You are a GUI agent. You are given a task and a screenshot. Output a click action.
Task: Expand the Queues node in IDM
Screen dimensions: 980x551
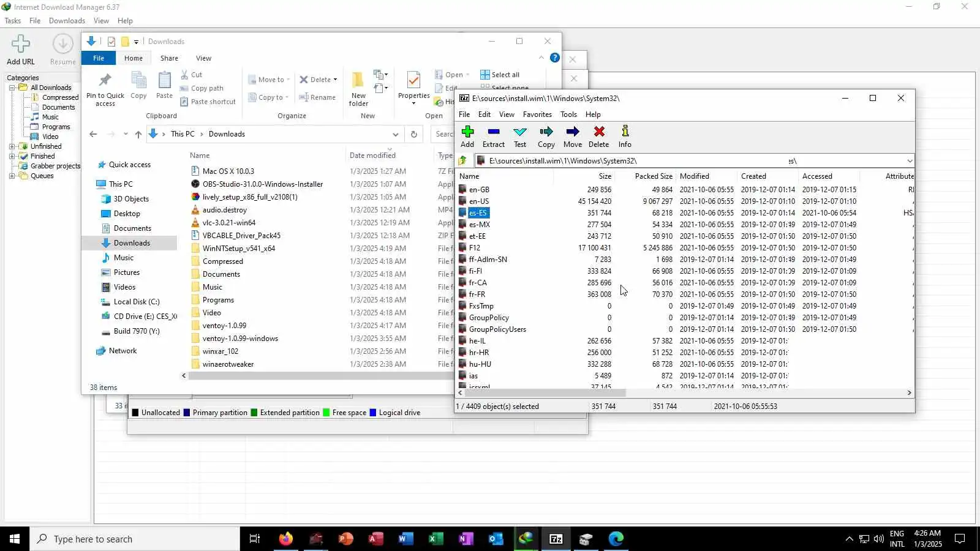tap(12, 176)
